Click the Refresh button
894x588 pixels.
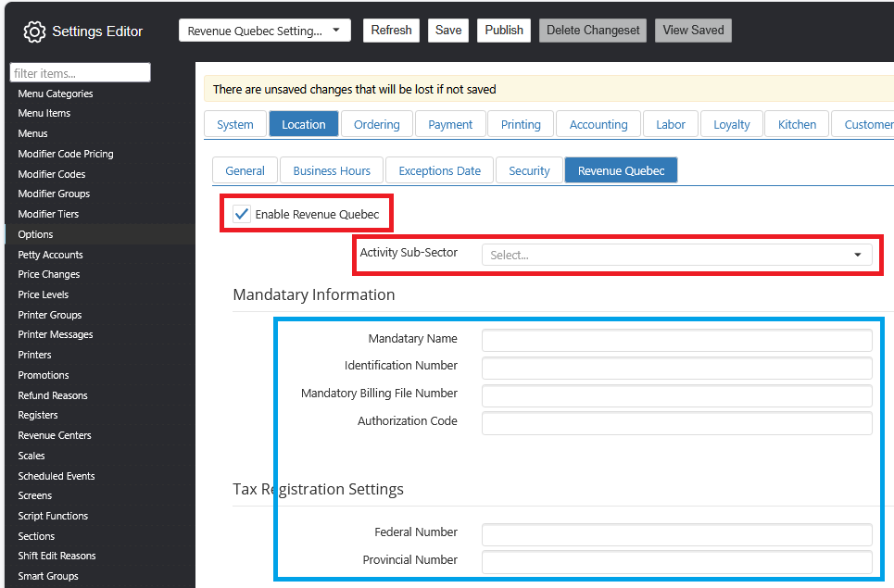pos(391,31)
